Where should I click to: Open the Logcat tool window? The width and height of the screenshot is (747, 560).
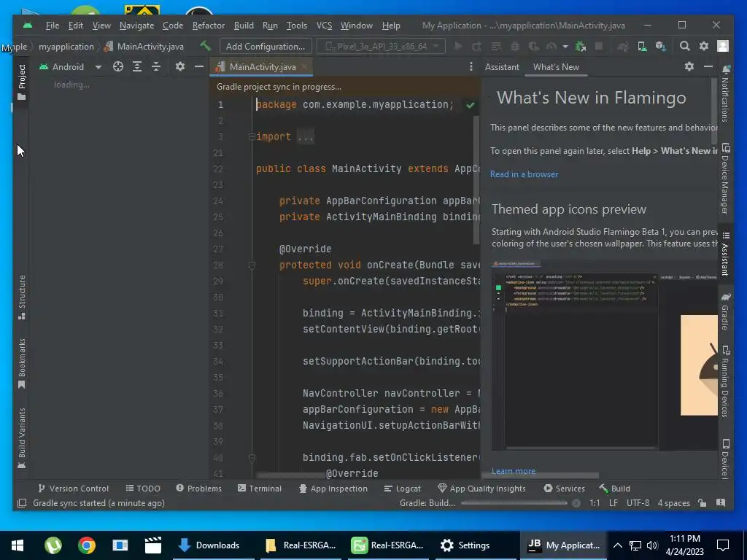pos(402,489)
